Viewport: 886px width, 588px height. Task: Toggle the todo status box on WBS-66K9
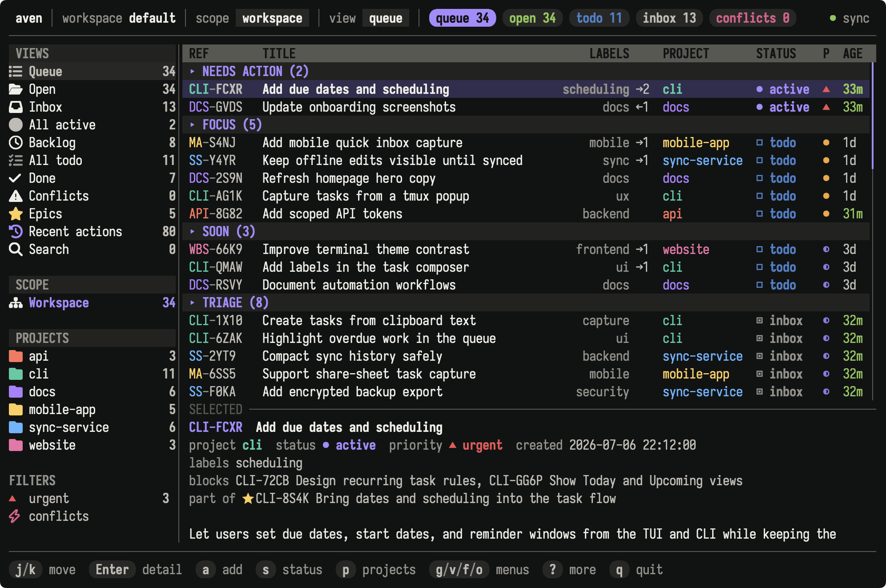click(760, 249)
